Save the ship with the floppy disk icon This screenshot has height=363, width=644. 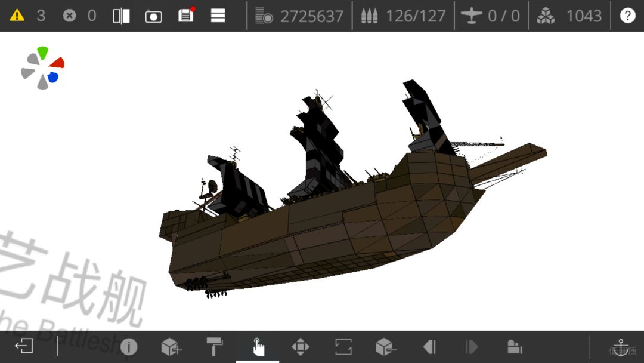point(186,15)
